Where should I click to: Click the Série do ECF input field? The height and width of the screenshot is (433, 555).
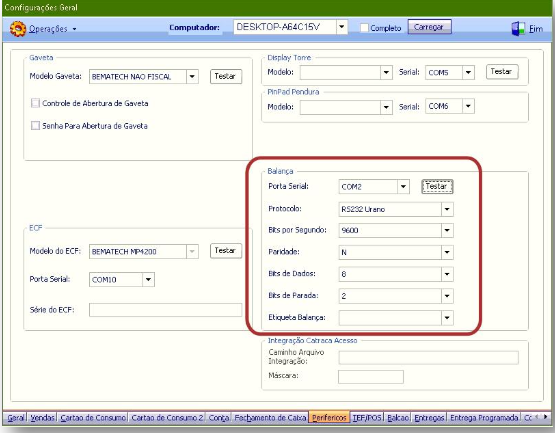(x=165, y=310)
